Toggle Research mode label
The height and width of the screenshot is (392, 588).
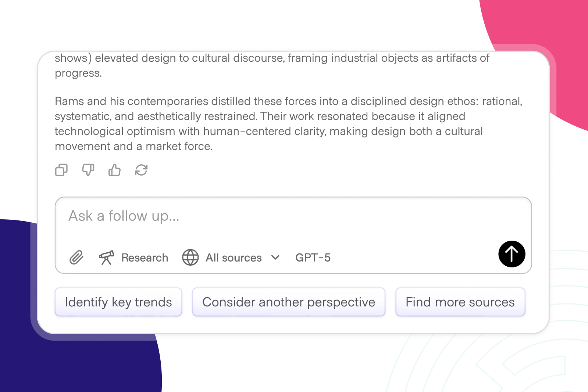(x=145, y=258)
